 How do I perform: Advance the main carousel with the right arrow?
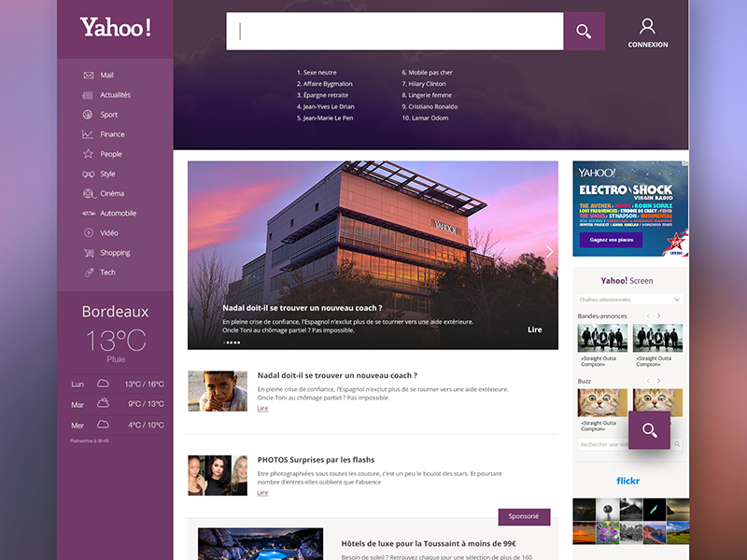click(550, 251)
